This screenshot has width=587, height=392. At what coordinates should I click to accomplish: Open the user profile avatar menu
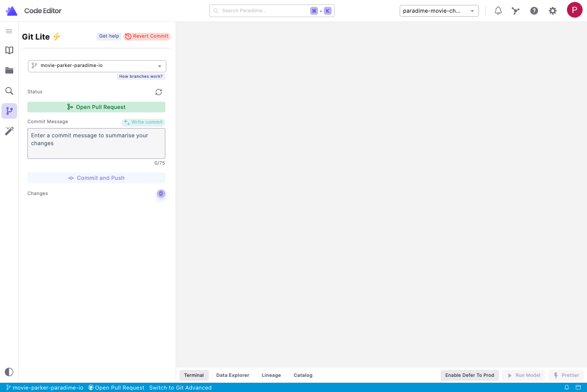point(574,10)
